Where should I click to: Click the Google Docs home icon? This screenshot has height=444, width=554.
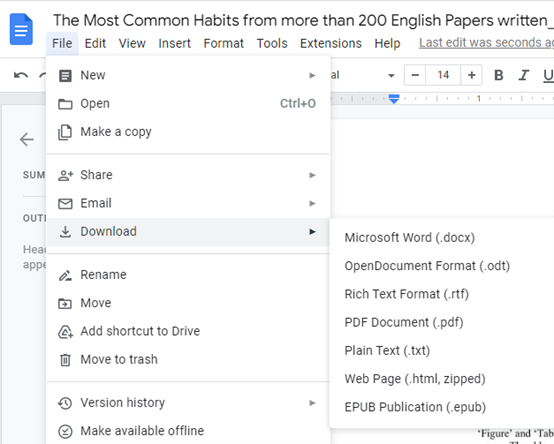(x=21, y=29)
